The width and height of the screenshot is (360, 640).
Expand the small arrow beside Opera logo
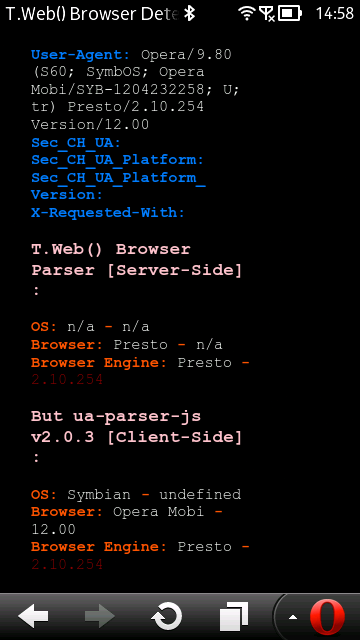293,617
